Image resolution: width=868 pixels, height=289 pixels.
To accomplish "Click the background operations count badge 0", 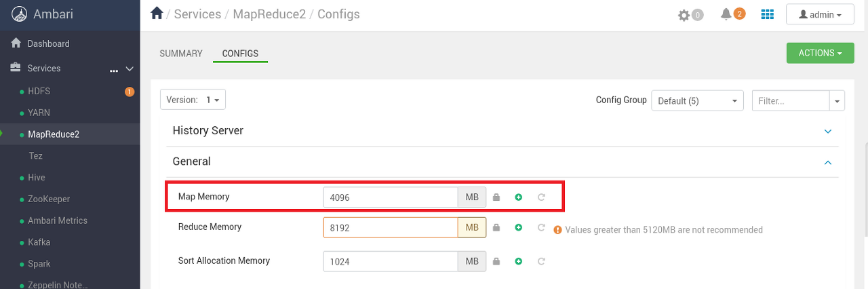I will click(x=697, y=15).
